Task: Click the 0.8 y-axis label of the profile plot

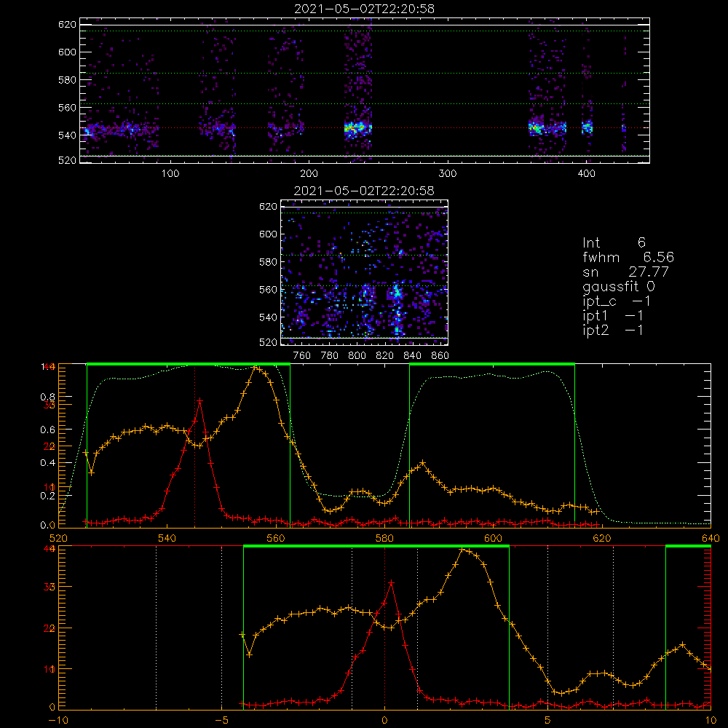Action: pos(48,397)
